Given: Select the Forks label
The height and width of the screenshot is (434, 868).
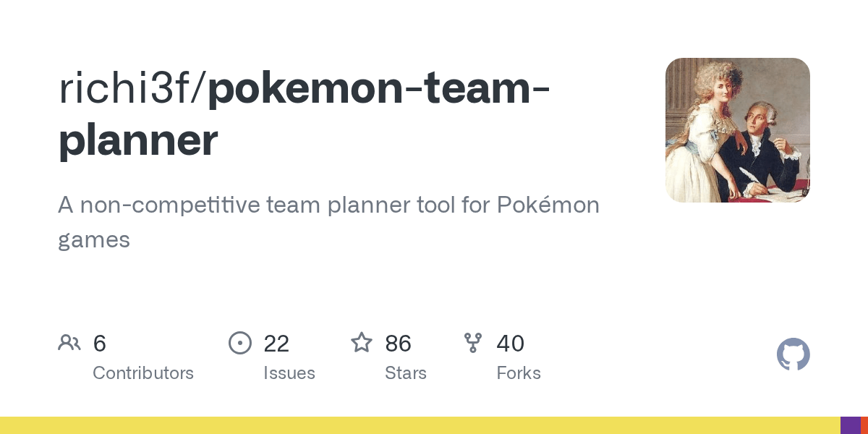Looking at the screenshot, I should tap(519, 373).
